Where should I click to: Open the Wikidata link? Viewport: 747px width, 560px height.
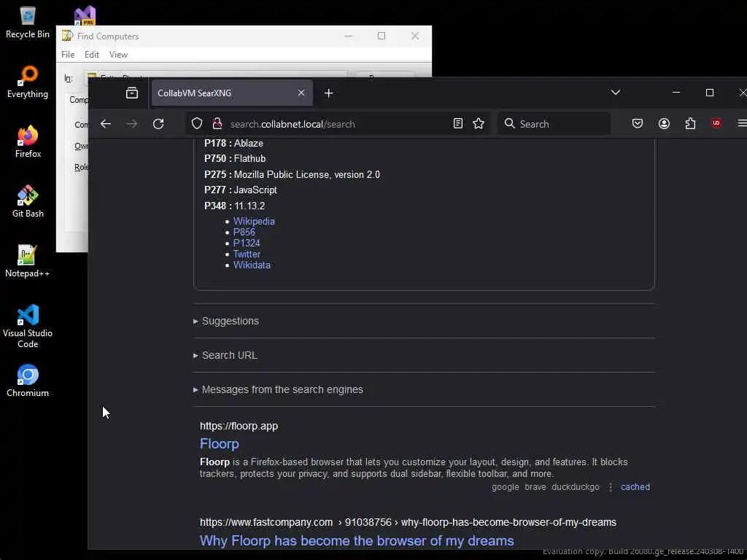[252, 265]
